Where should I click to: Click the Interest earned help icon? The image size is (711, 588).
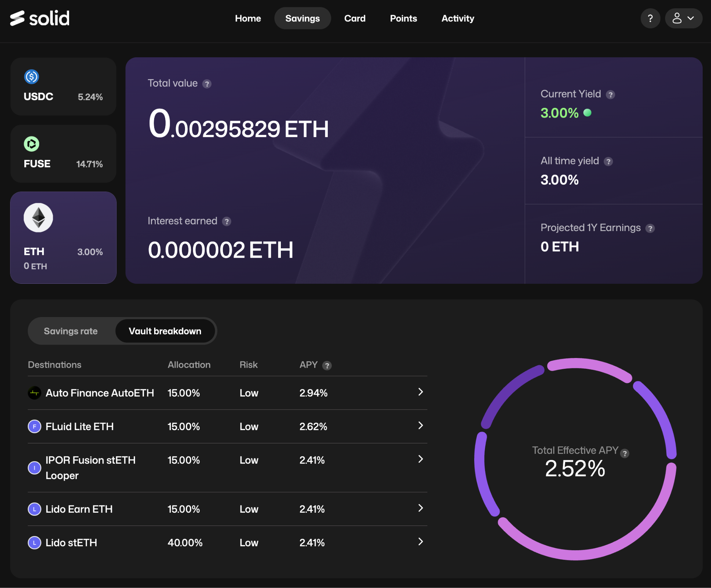[226, 221]
